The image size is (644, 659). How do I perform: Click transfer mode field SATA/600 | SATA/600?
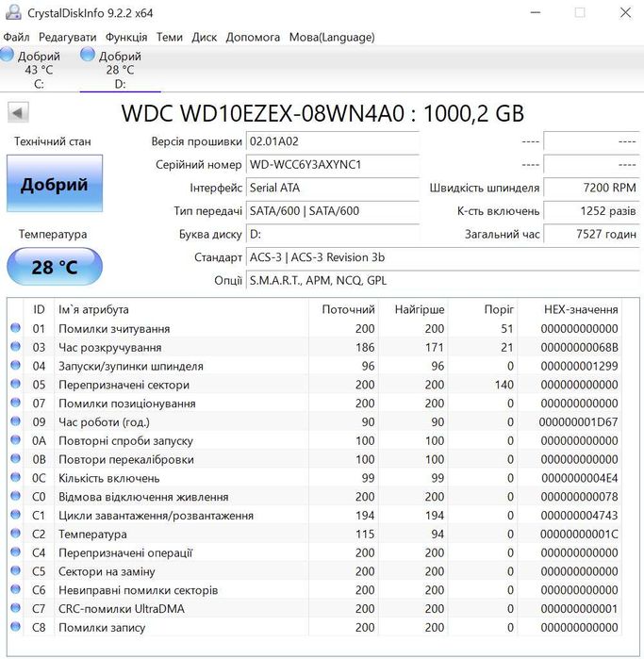pos(333,210)
